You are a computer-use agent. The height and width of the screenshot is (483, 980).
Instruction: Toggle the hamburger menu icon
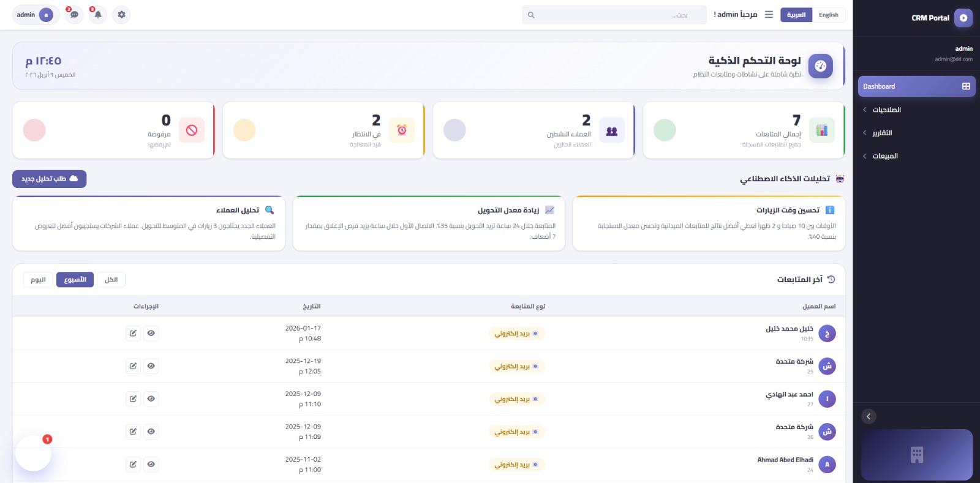tap(769, 15)
